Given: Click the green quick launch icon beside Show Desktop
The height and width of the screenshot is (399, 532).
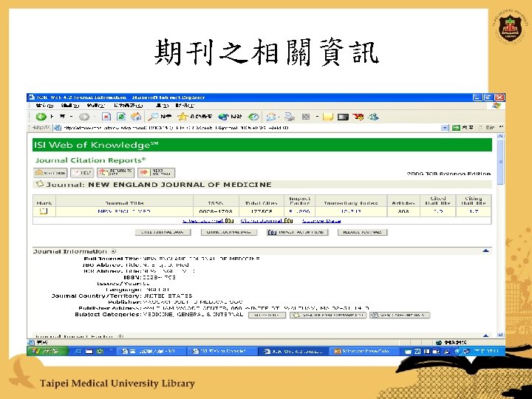Looking at the screenshot, I should [x=100, y=351].
